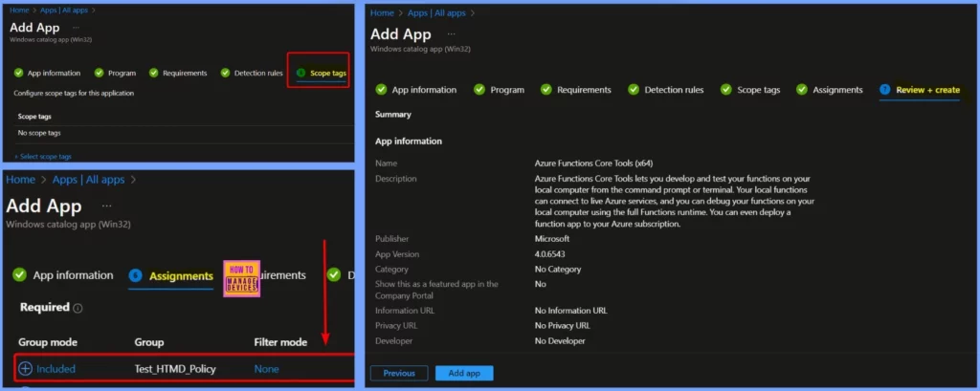Open Detection rules step in the Review + create panel
Screen dimensions: 980x391
click(x=666, y=90)
